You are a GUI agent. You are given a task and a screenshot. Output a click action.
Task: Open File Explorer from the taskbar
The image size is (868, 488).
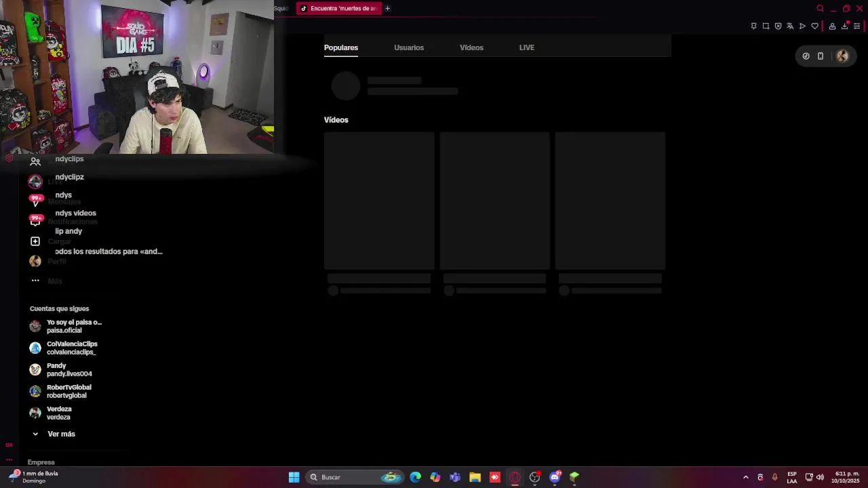click(x=475, y=477)
